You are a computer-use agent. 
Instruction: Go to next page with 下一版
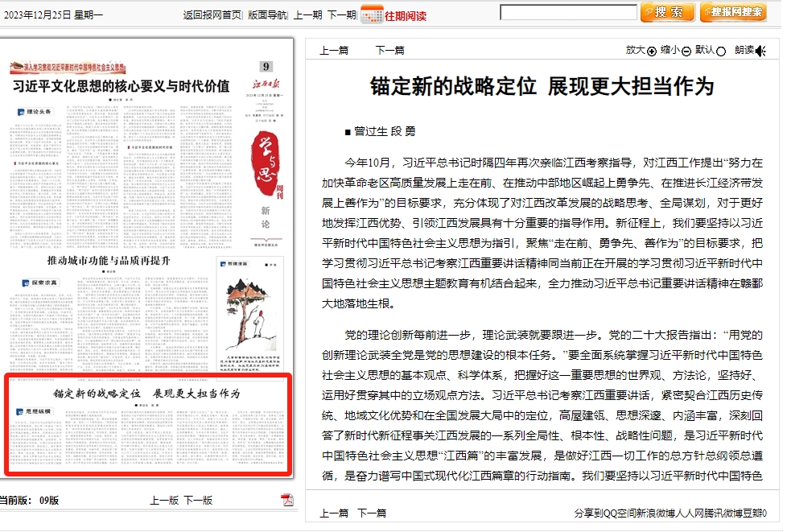pyautogui.click(x=198, y=500)
